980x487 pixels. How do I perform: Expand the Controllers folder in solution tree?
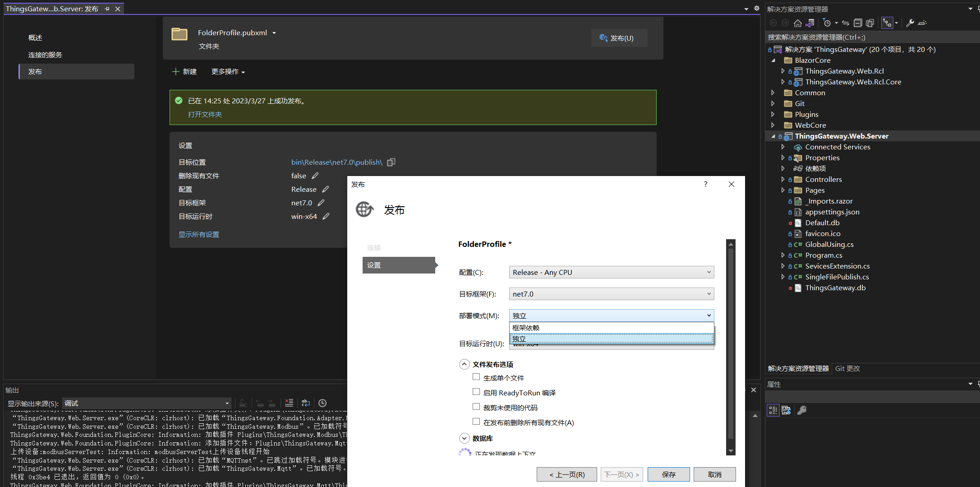[783, 179]
